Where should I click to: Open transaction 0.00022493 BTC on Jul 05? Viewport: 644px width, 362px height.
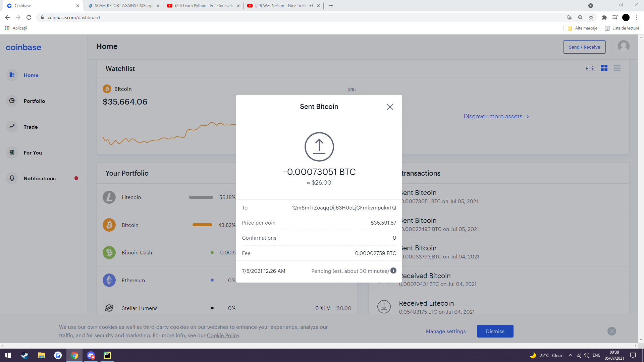pos(516,225)
